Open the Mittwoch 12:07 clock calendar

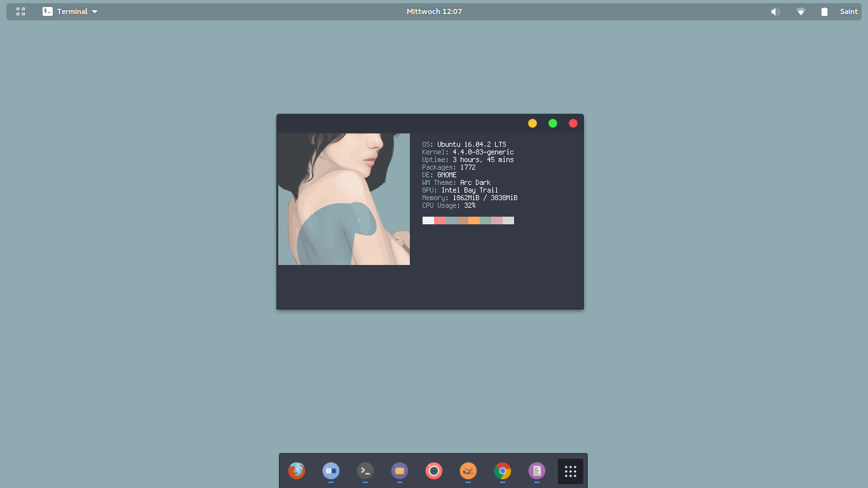434,11
